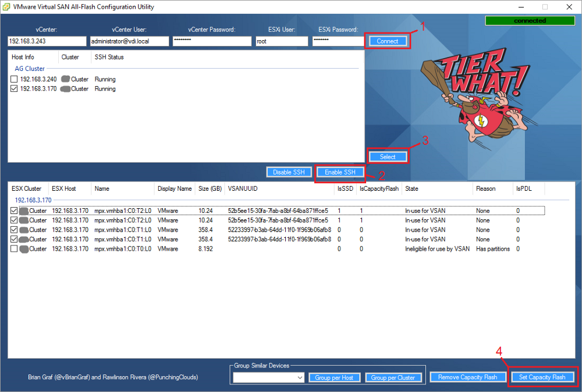Click Remove Capacity Flash button

coord(467,377)
